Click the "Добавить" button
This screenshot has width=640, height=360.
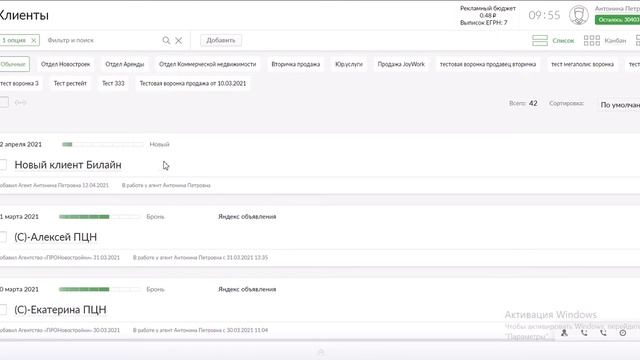point(221,40)
